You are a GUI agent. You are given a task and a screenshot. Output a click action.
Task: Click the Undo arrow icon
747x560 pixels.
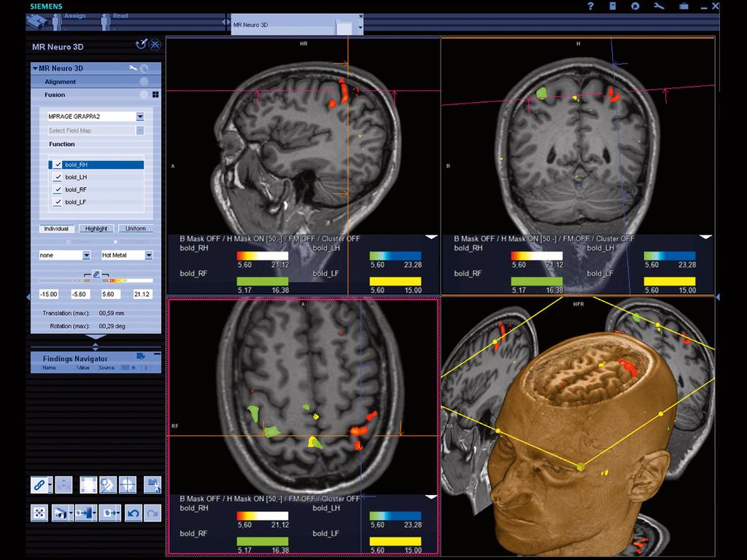point(133,513)
